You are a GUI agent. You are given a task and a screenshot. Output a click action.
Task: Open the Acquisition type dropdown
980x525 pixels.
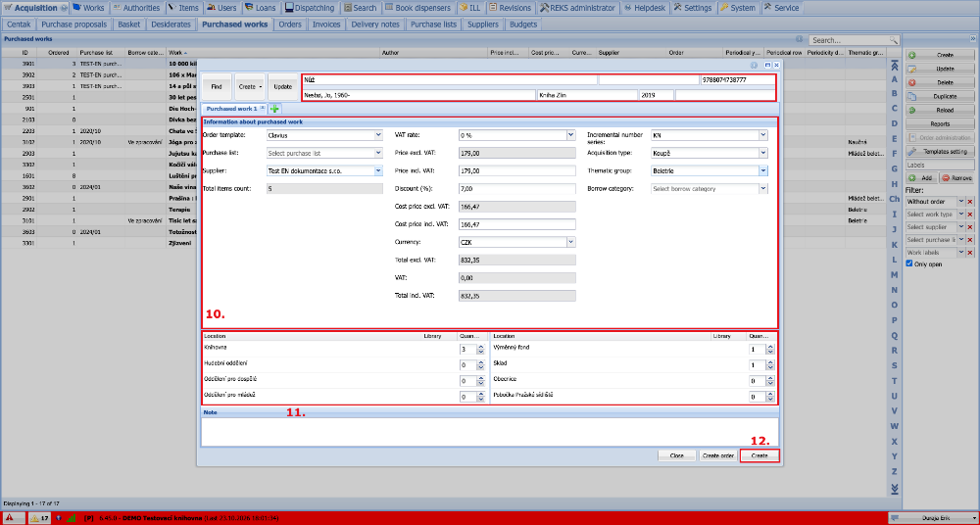[x=763, y=153]
